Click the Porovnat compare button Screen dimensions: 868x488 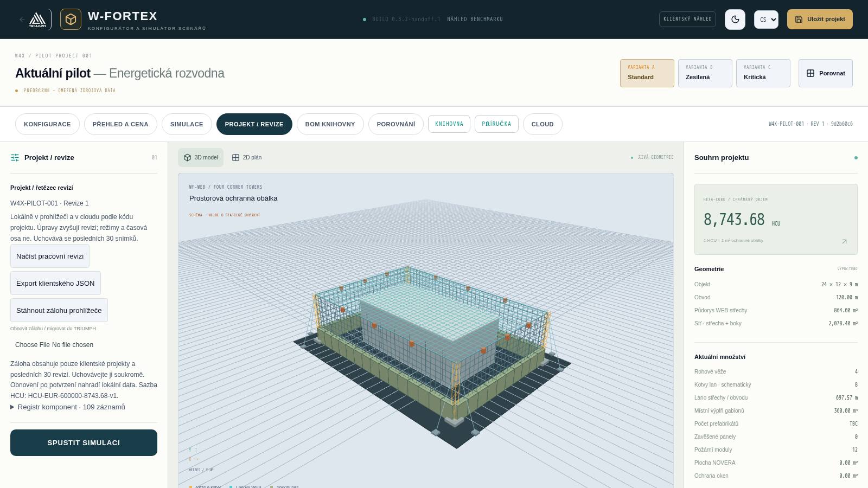(826, 73)
